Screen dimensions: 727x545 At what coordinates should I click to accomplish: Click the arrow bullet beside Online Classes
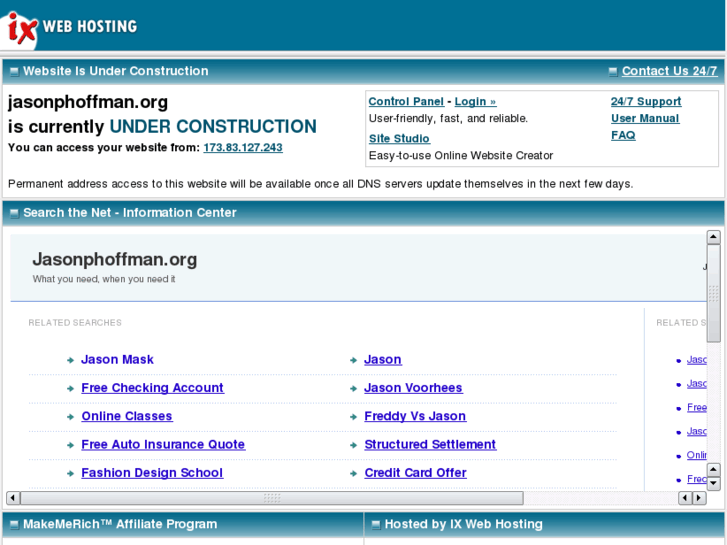(x=70, y=417)
